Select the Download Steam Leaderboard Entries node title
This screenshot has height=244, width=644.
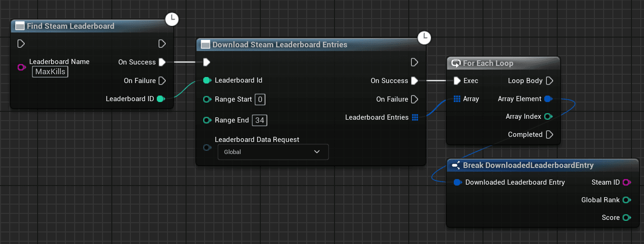click(x=280, y=45)
